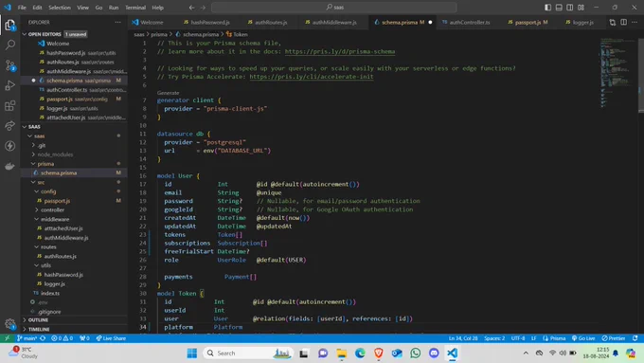This screenshot has height=363, width=644.
Task: Open the Terminal menu
Action: [x=135, y=8]
